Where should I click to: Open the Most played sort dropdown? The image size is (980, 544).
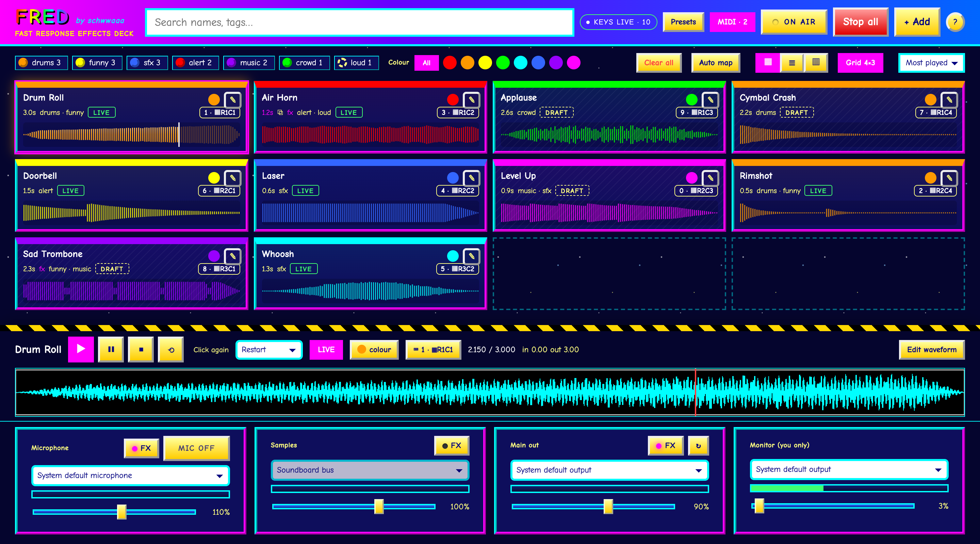(x=931, y=63)
